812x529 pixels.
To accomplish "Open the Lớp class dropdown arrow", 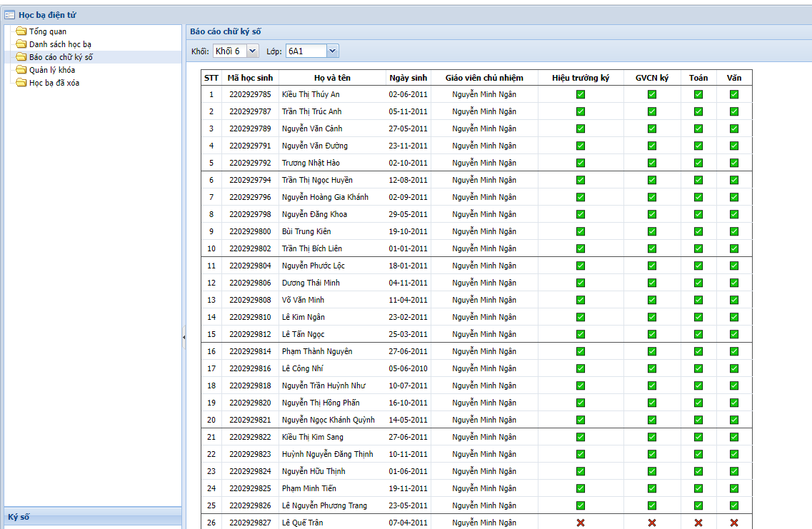I will tap(332, 51).
